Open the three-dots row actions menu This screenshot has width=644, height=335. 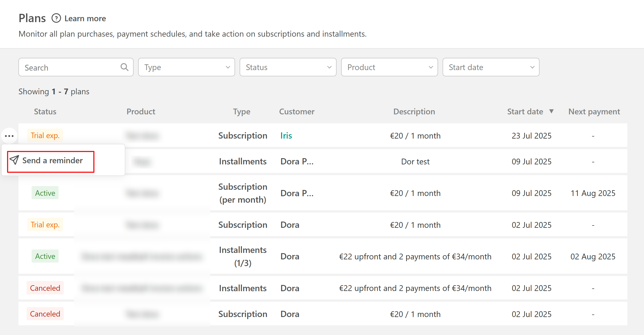[x=9, y=136]
